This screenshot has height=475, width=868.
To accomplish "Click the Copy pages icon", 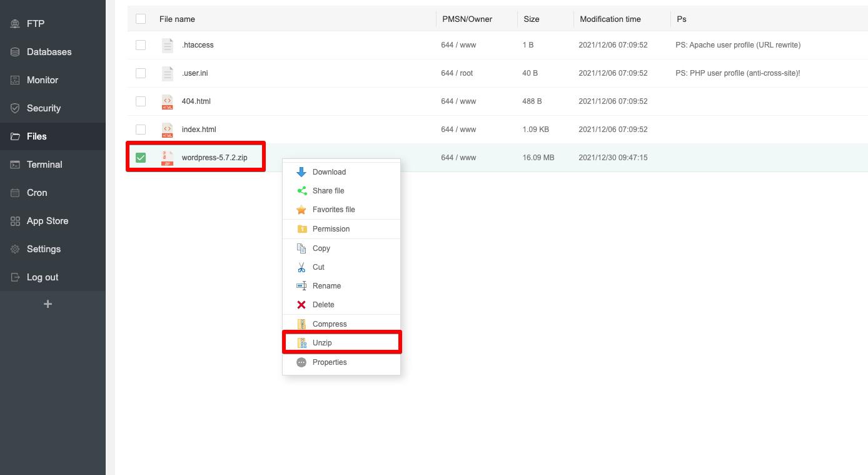I will click(301, 248).
